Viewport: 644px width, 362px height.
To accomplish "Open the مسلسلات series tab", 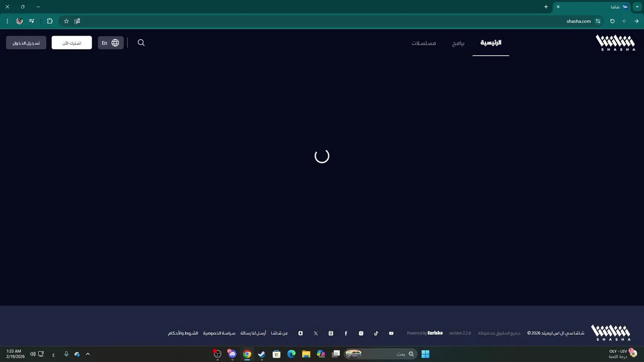I will pyautogui.click(x=424, y=43).
